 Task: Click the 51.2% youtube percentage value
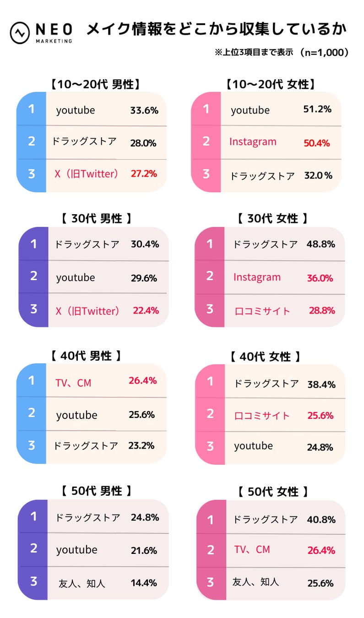(317, 109)
